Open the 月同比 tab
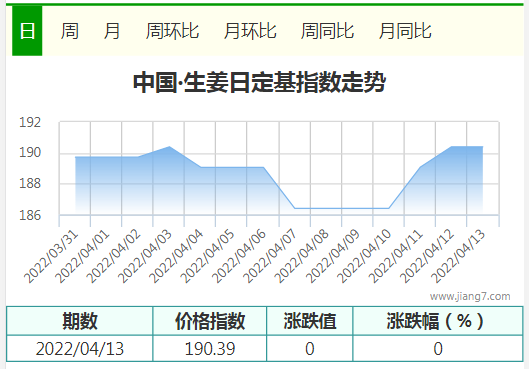The image size is (529, 369). 405,31
